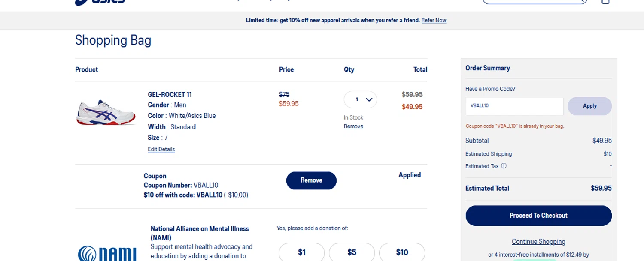Click the Estimated Tax info icon
Image resolution: width=644 pixels, height=261 pixels.
tap(504, 166)
